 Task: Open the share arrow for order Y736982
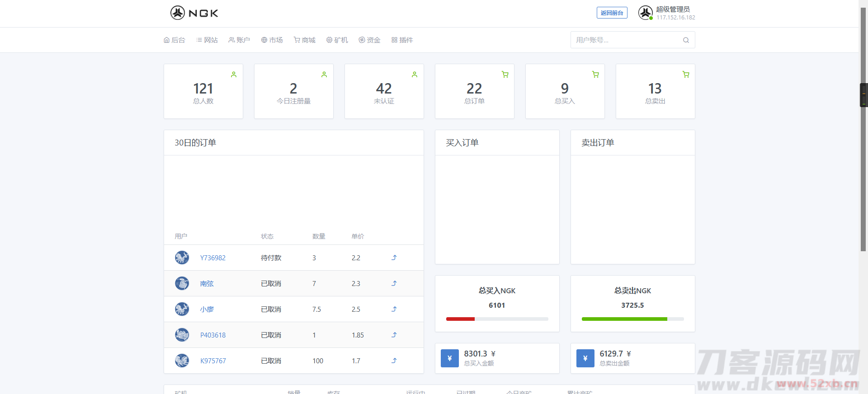pyautogui.click(x=394, y=258)
